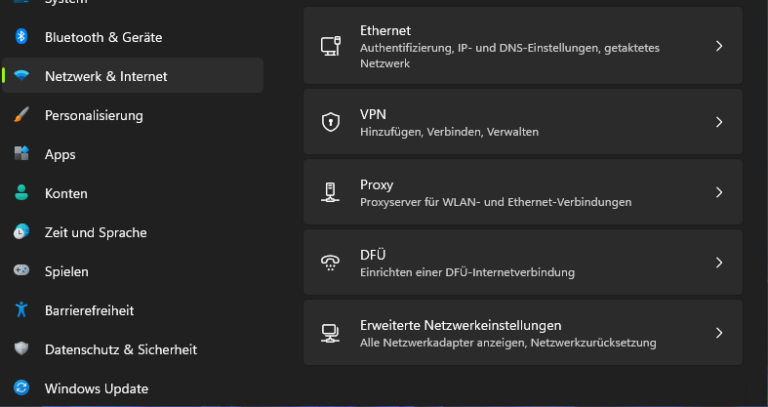This screenshot has height=407, width=768.
Task: Click the Spielen gamepad icon
Action: click(21, 271)
